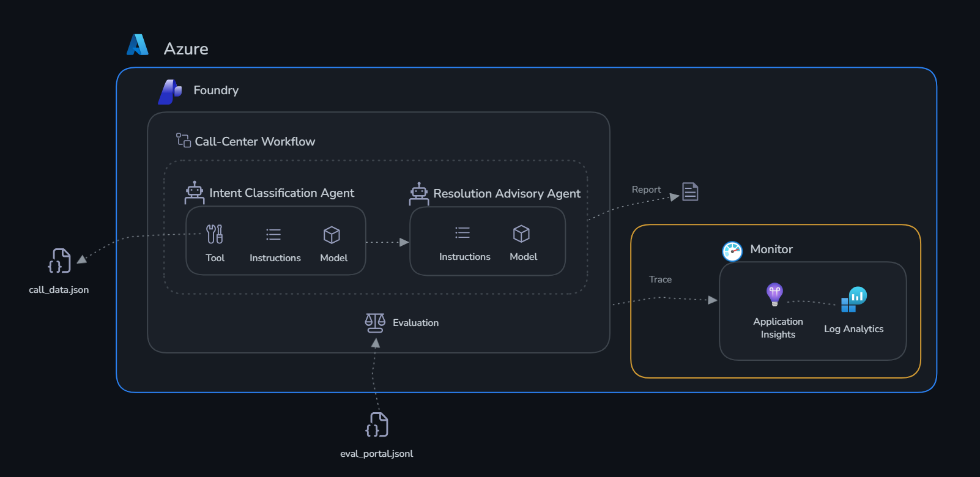Click the eval_portal.jsonl file name

point(377,454)
